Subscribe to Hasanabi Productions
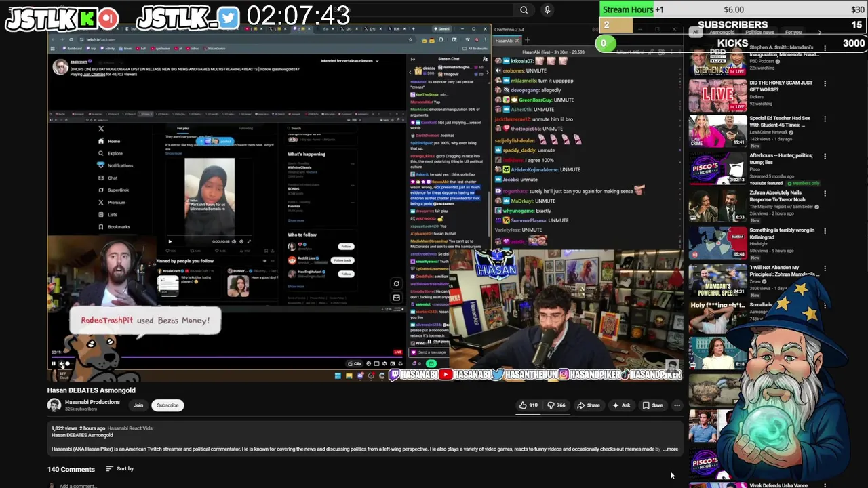 tap(167, 405)
